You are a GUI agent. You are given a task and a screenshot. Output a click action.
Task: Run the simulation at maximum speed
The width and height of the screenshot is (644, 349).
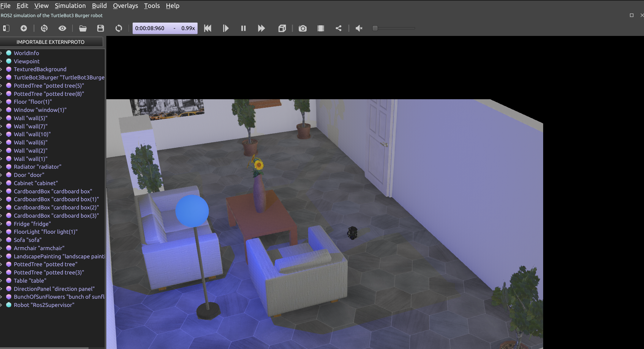click(261, 28)
